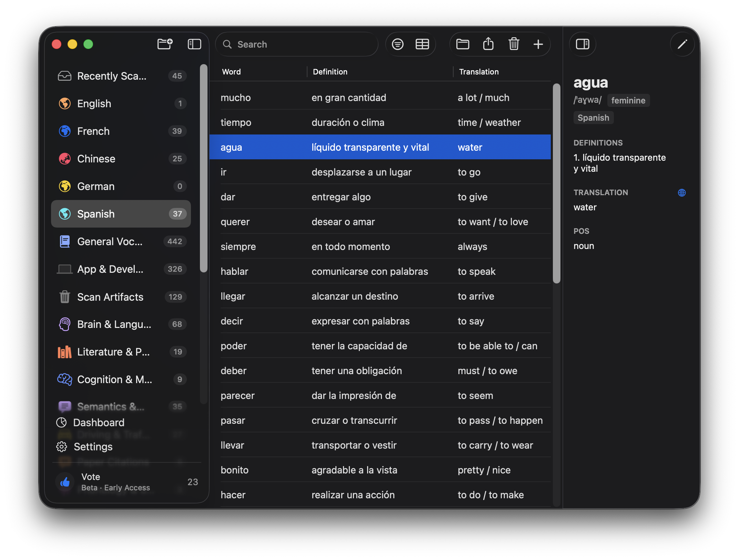Select the 'decir' row

[380, 321]
